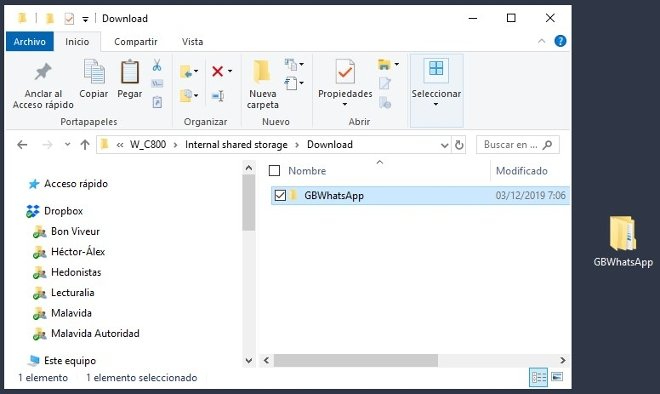The width and height of the screenshot is (660, 394).
Task: Collapse the ribbon with the chevron
Action: [x=541, y=41]
